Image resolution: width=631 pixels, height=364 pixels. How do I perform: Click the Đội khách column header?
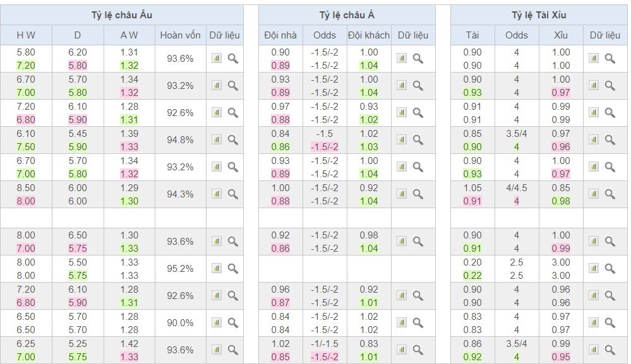coord(369,35)
